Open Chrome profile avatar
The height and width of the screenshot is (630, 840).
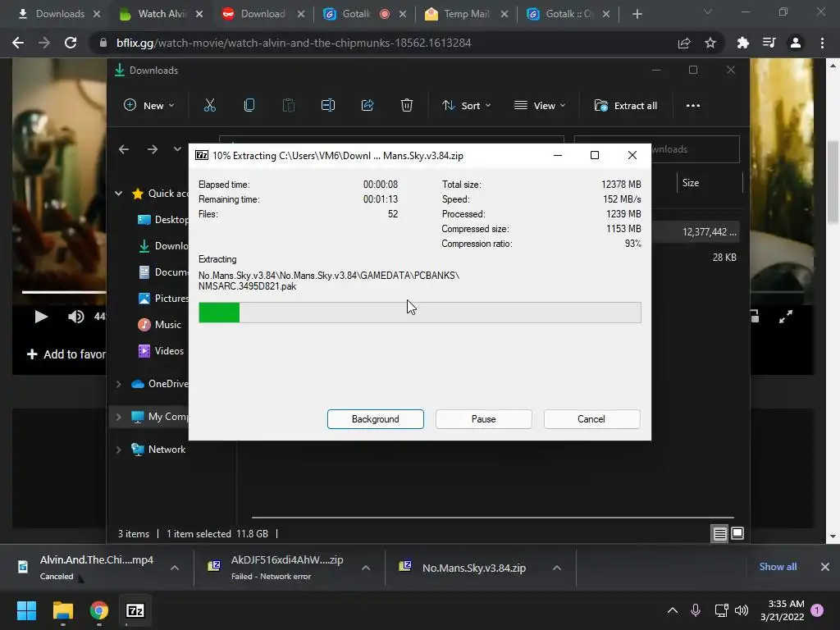pos(795,43)
